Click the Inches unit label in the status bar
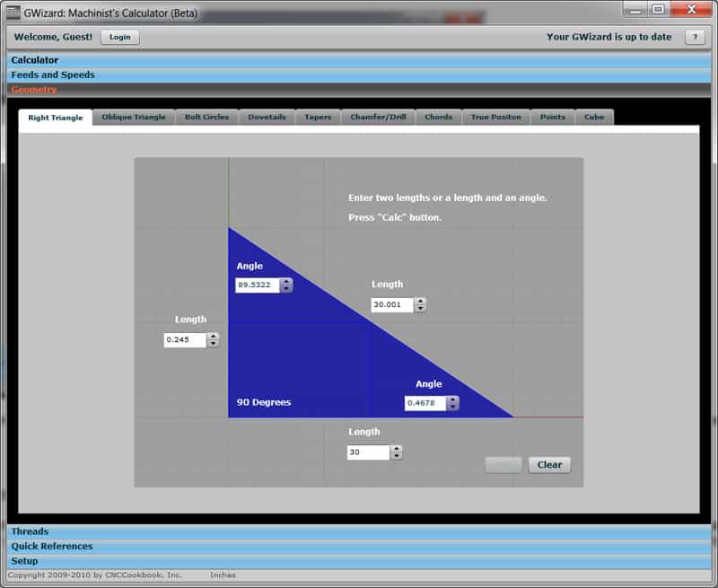Image resolution: width=718 pixels, height=588 pixels. click(x=222, y=575)
